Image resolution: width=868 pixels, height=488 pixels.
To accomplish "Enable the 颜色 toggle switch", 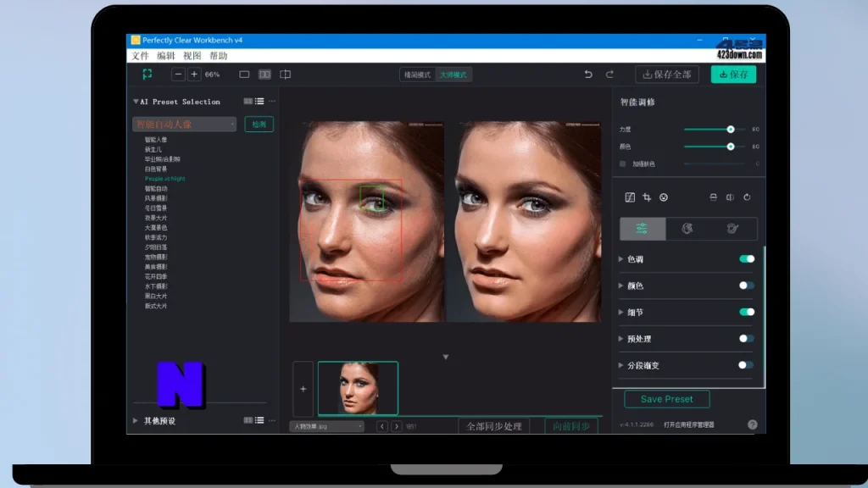I will (747, 286).
